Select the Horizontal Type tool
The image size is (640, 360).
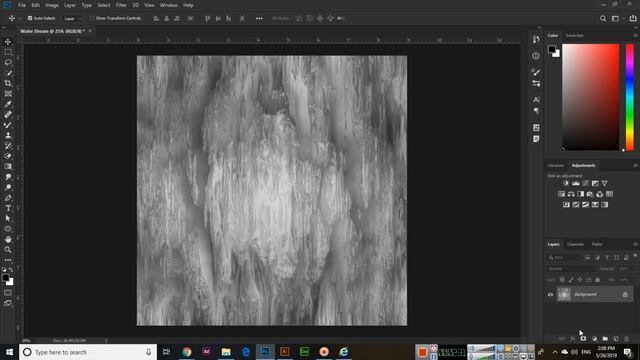8,208
